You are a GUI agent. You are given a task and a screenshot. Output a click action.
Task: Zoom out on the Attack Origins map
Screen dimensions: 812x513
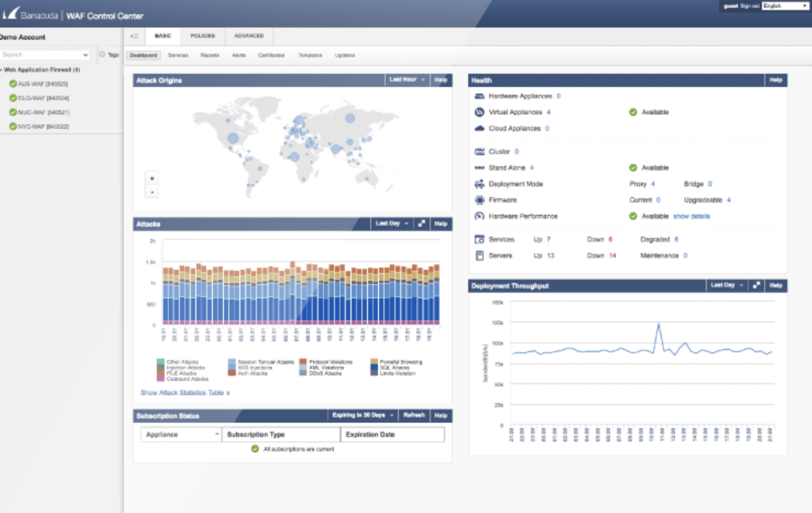tap(152, 192)
